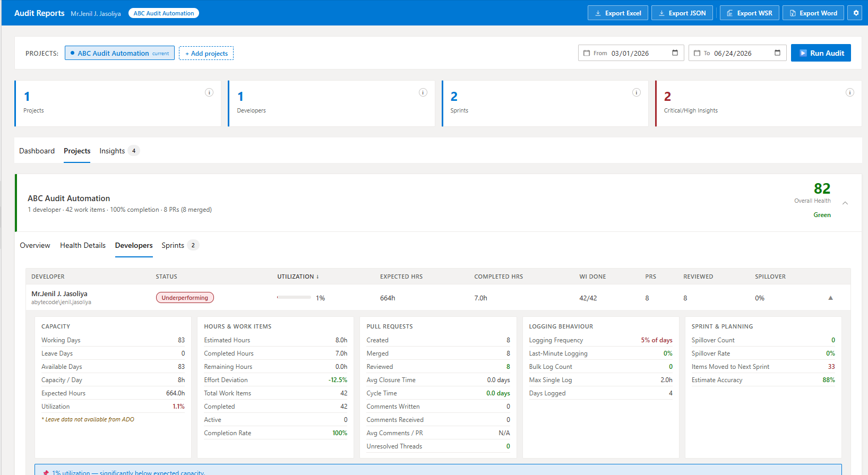Export report to Excel
868x475 pixels.
618,13
